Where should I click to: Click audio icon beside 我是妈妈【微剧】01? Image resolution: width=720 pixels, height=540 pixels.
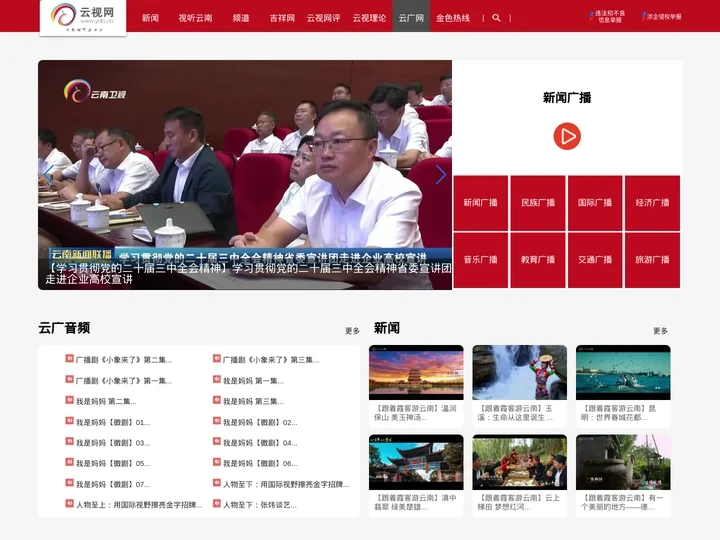[69, 421]
